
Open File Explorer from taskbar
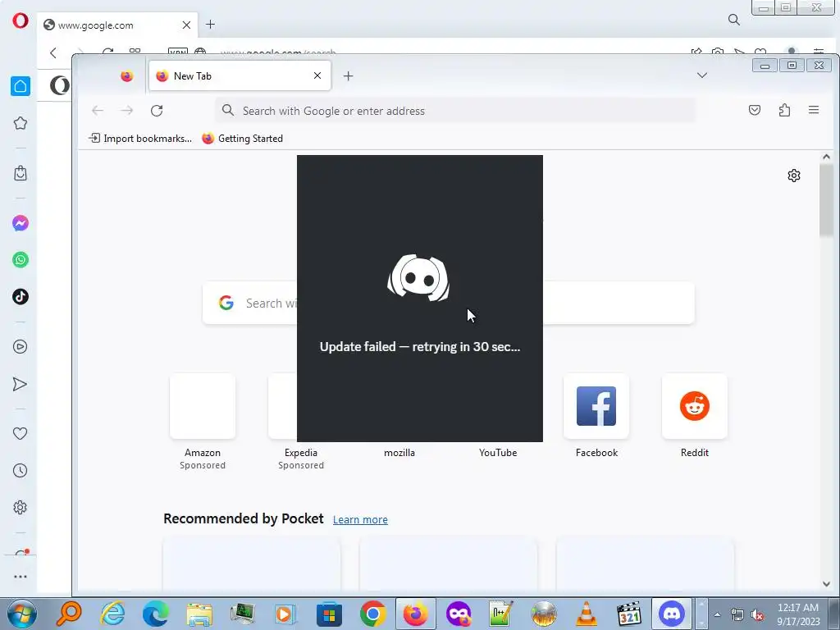(x=199, y=614)
